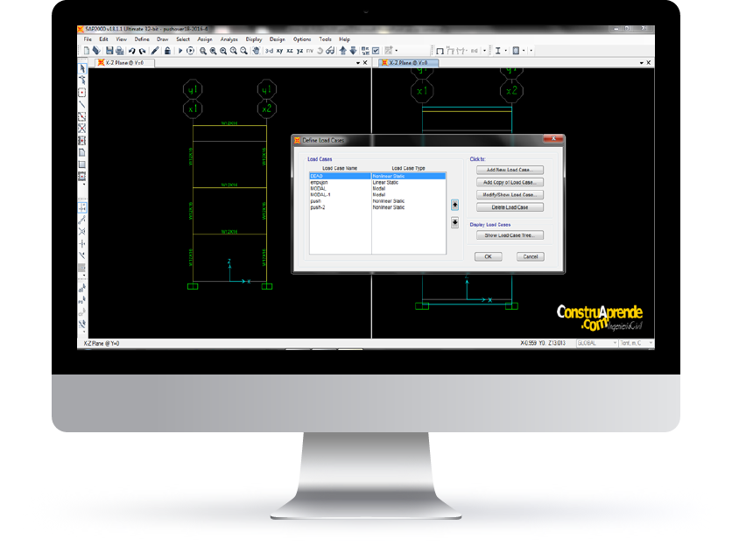
Task: Click the Save floppy disk icon
Action: click(x=109, y=51)
